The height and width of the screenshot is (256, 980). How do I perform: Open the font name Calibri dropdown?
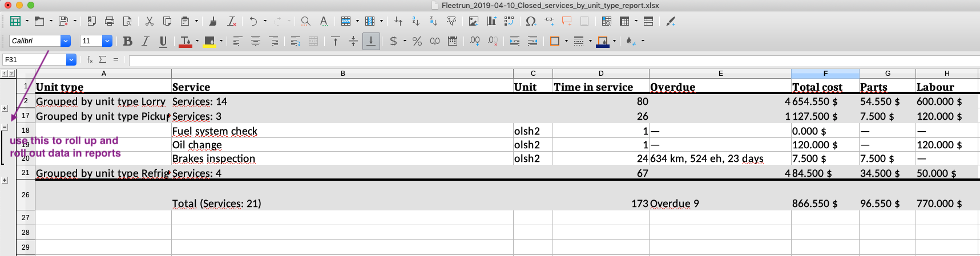pyautogui.click(x=66, y=41)
